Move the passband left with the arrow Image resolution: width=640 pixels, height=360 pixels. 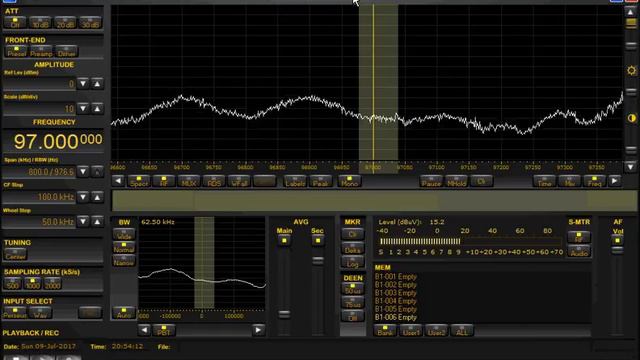tap(144, 330)
